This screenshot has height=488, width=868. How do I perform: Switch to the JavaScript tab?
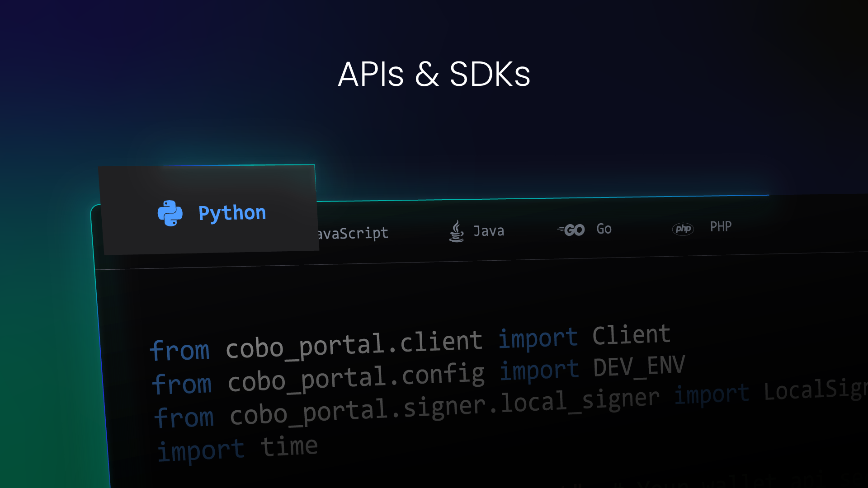tap(353, 234)
